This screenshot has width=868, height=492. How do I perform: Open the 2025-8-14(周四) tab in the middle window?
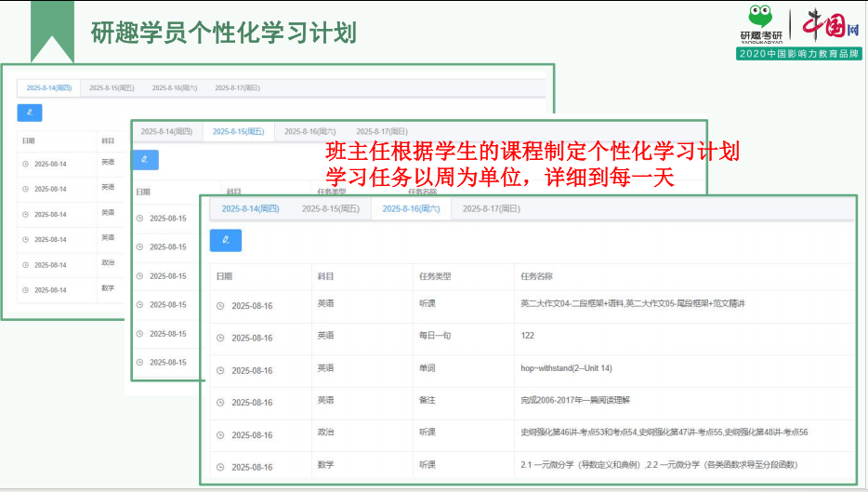point(166,132)
